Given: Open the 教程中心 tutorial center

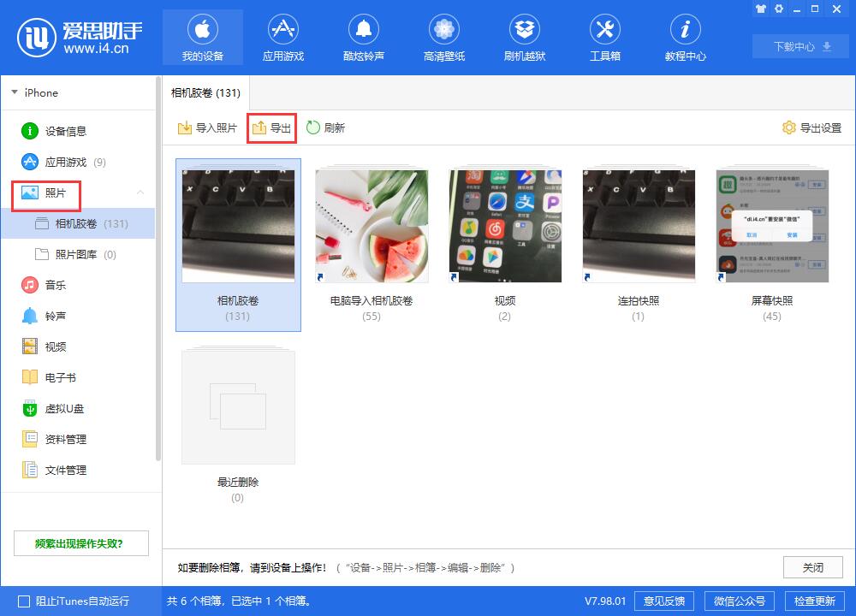Looking at the screenshot, I should pyautogui.click(x=685, y=36).
